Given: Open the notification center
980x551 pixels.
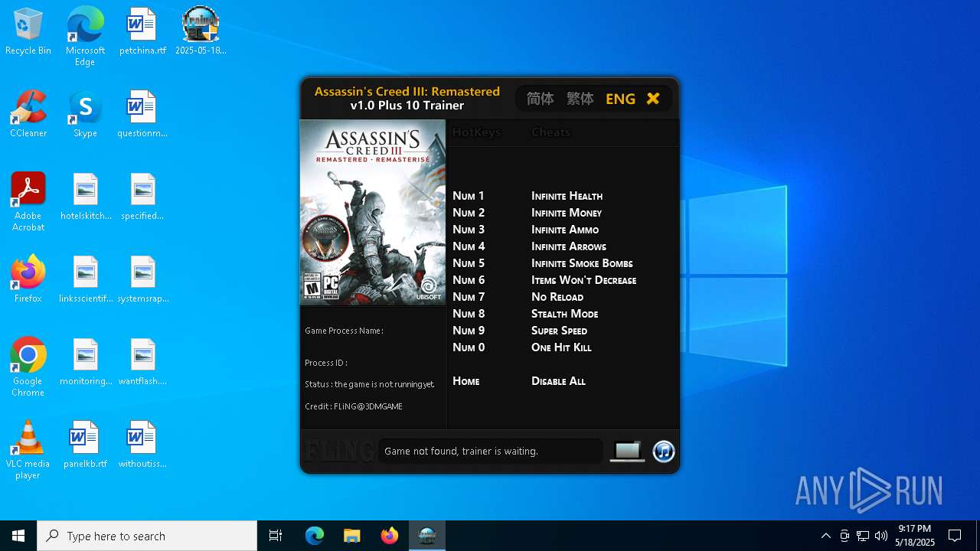Looking at the screenshot, I should click(955, 536).
